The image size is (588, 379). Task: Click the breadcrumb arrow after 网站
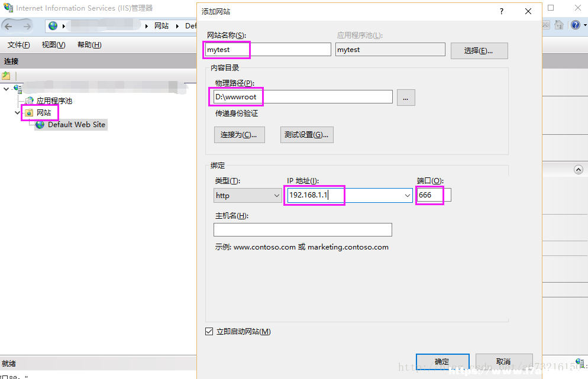click(x=177, y=26)
